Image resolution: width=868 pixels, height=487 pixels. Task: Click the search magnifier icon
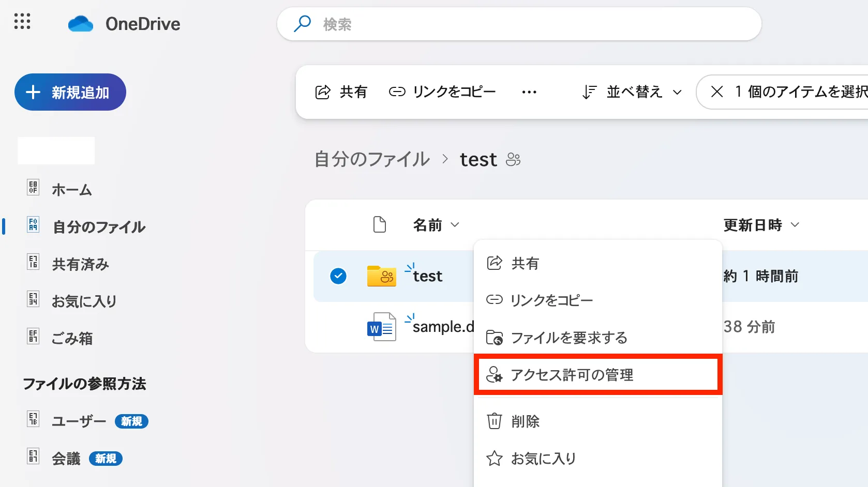(302, 24)
